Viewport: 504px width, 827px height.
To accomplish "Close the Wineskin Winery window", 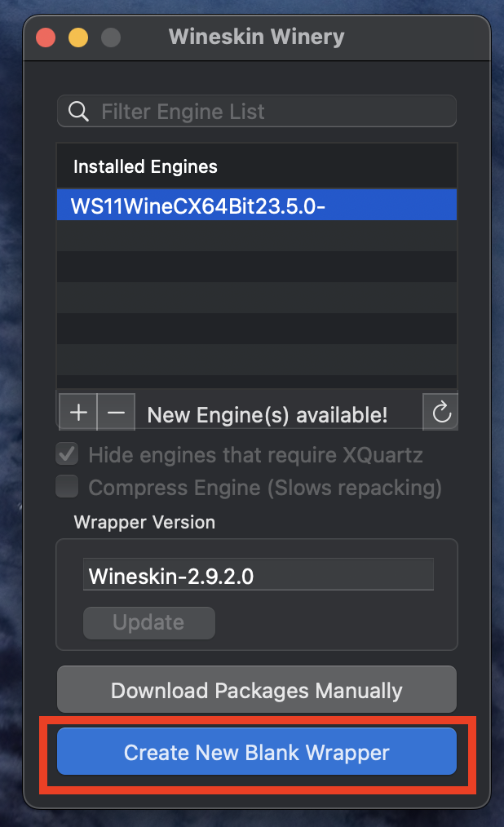I will pos(46,38).
